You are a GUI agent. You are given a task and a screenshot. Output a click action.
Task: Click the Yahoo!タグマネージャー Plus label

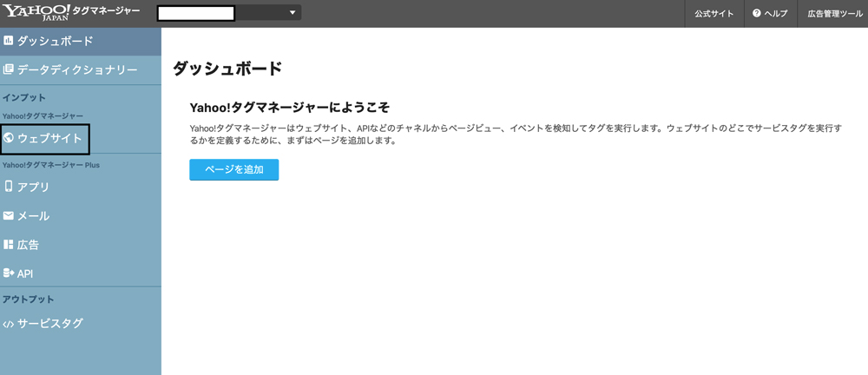[51, 165]
